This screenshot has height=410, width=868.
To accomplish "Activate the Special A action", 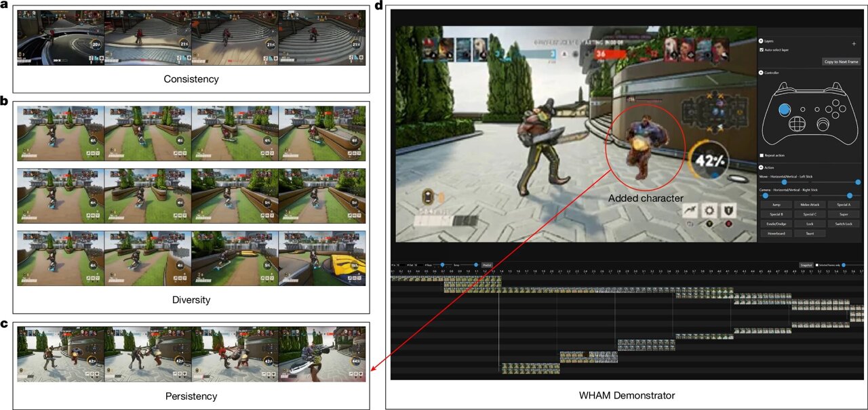I will tap(843, 205).
